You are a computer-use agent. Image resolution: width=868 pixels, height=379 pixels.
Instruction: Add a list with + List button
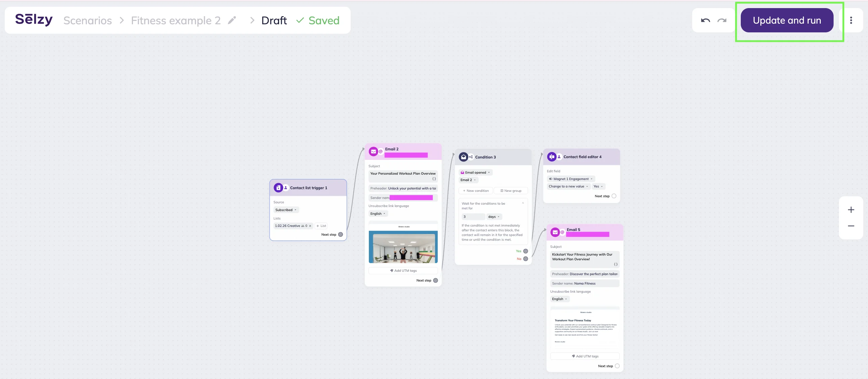[321, 226]
